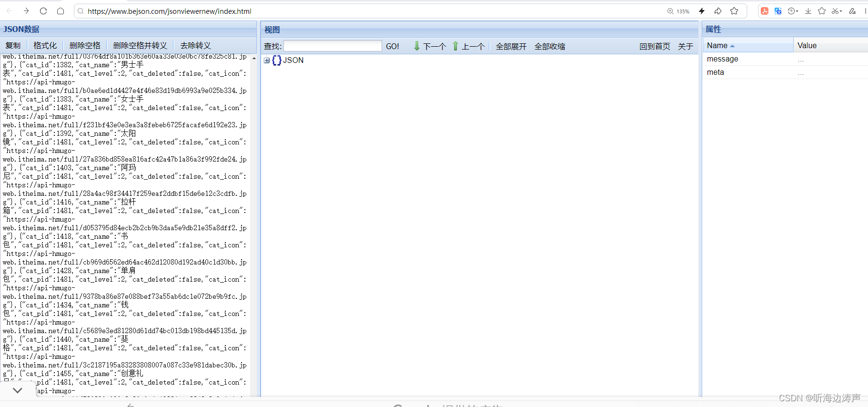The image size is (868, 407).
Task: Click the 回到首页 link
Action: [x=655, y=46]
